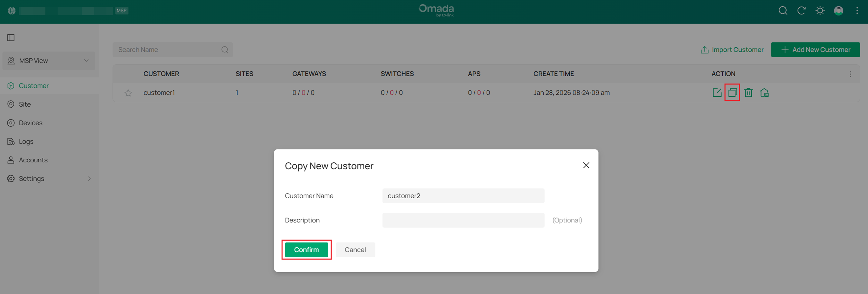Click the Add New Customer button
The height and width of the screenshot is (294, 868).
point(815,49)
